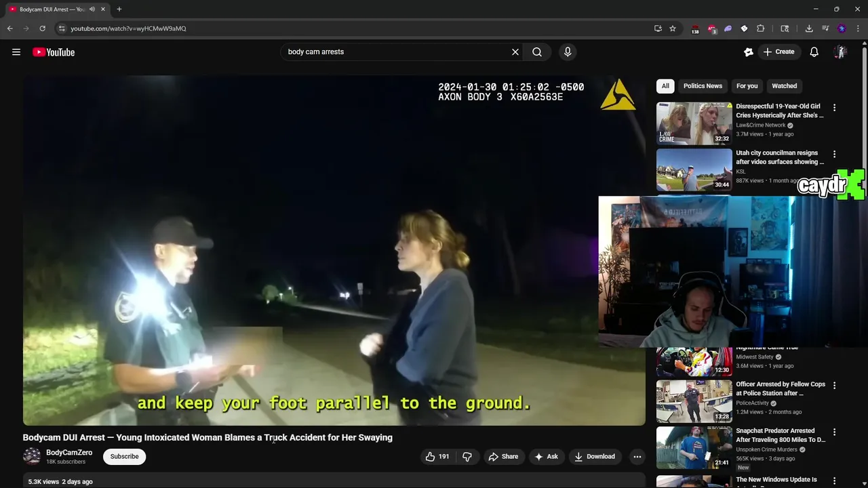Open the YouTube account avatar menu
This screenshot has height=488, width=868.
(840, 52)
